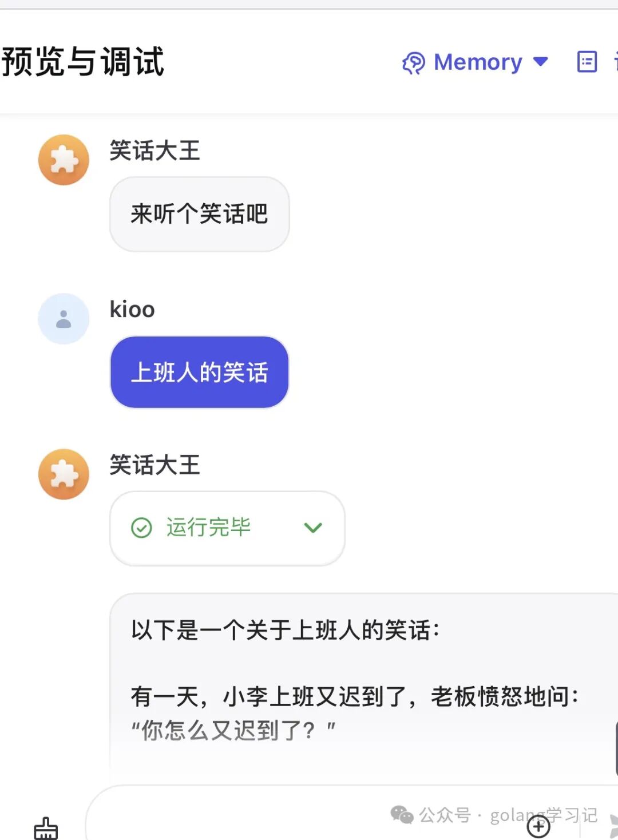This screenshot has width=618, height=840.
Task: Click the plus circle icon in input box
Action: pos(538,826)
